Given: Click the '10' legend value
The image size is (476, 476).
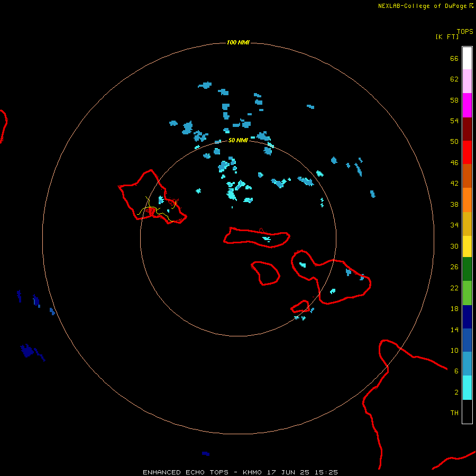Looking at the screenshot, I should 454,350.
